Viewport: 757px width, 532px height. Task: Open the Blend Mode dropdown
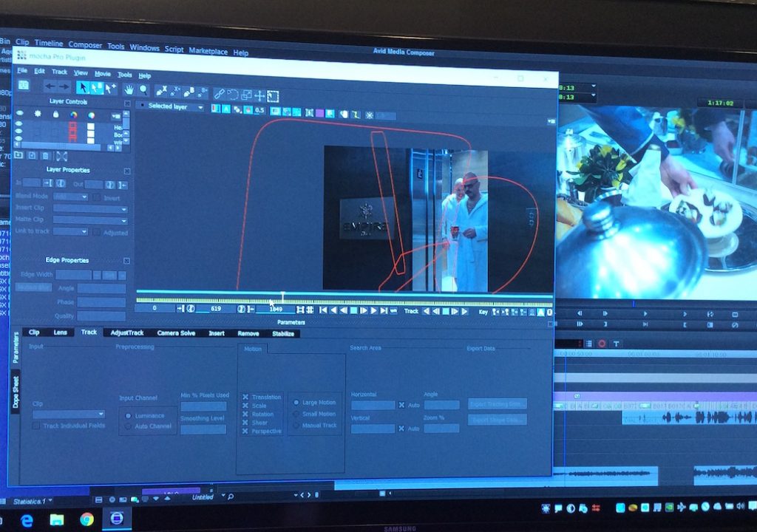point(70,197)
